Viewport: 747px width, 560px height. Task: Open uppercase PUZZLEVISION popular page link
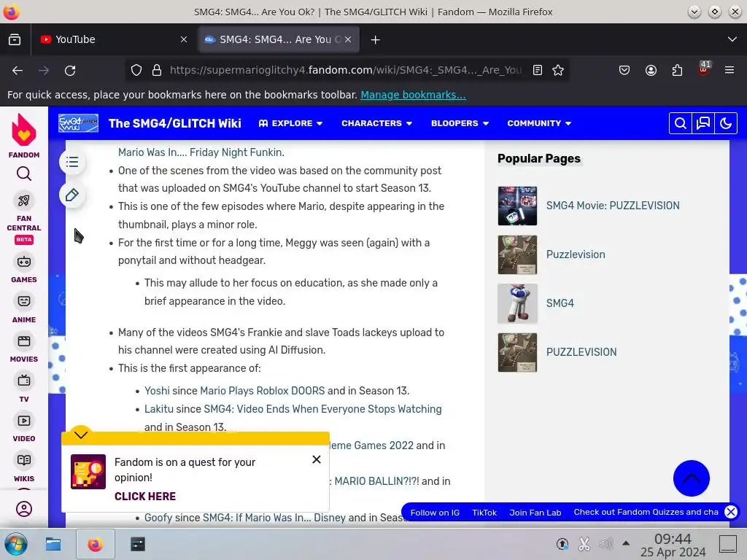pos(581,352)
